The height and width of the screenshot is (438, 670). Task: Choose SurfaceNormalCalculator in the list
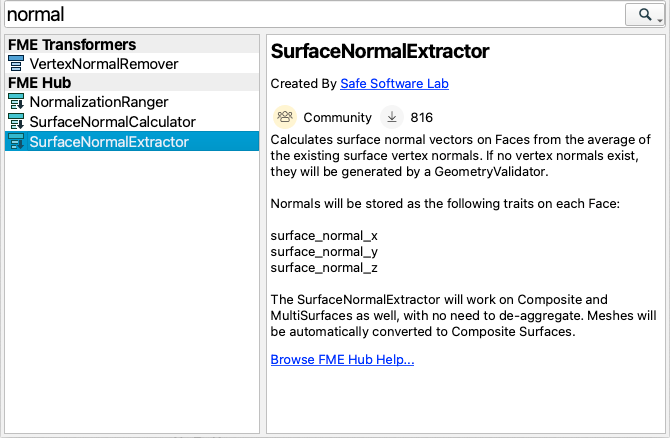pos(132,122)
